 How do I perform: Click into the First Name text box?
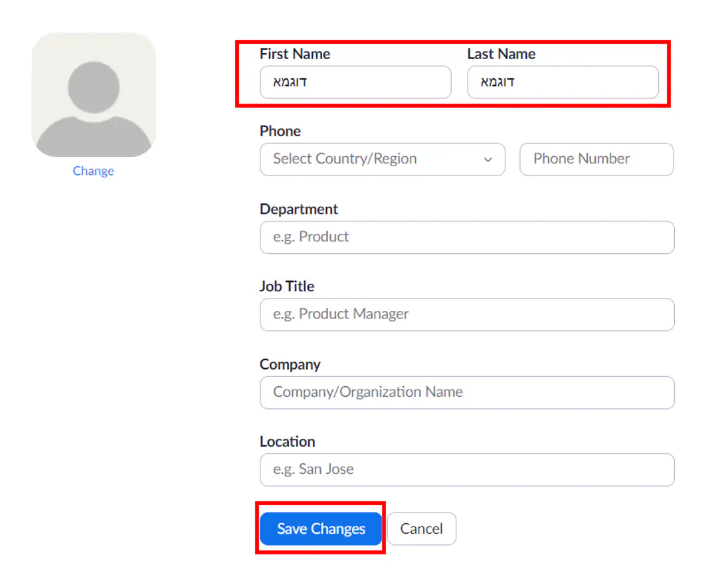[355, 82]
